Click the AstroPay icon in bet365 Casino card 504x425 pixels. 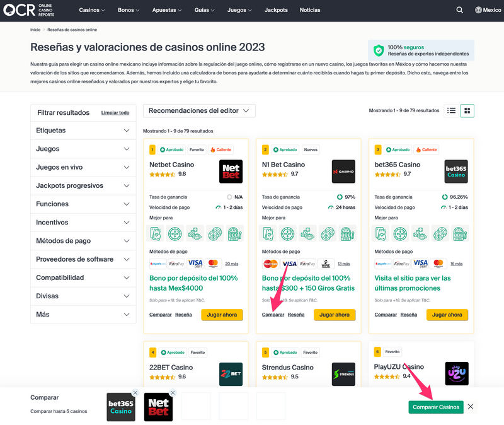402,264
